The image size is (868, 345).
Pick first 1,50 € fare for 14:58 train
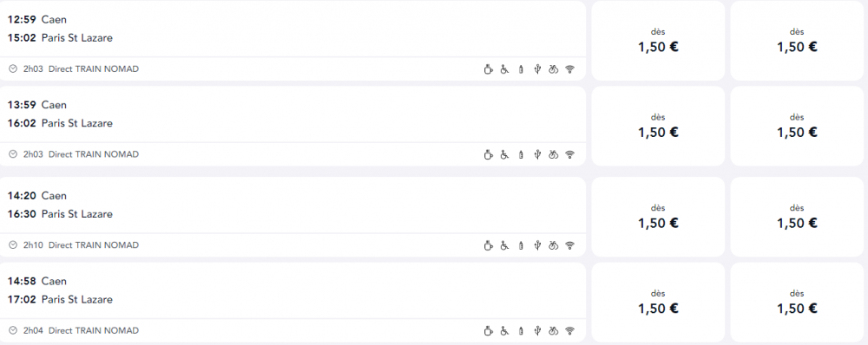pos(658,303)
